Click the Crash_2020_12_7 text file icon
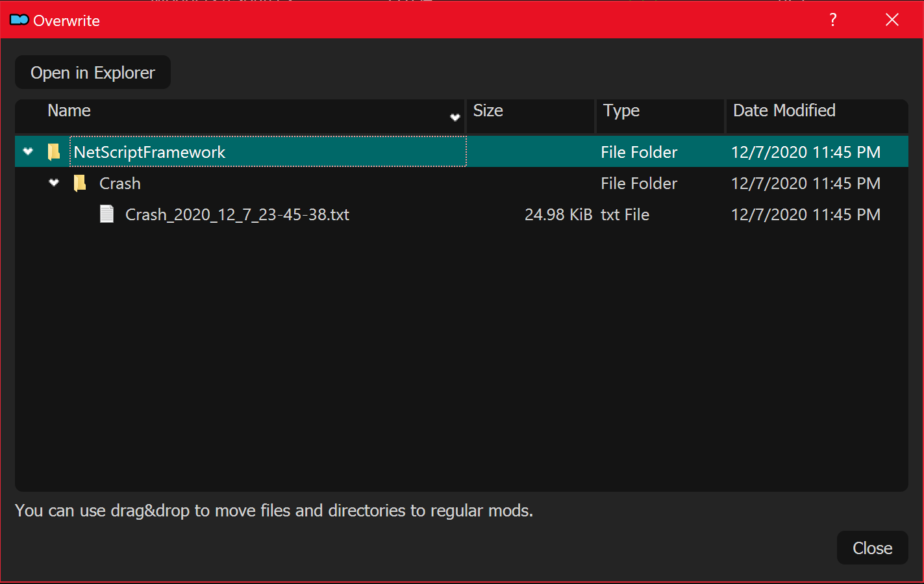924x584 pixels. coord(106,214)
